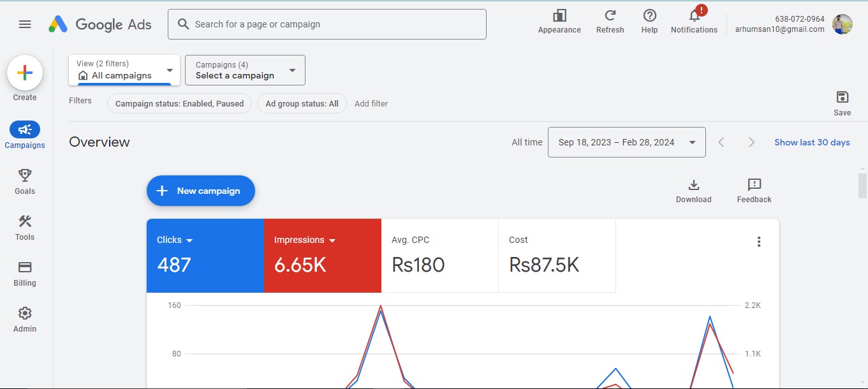Click the Campaign status filter chip
868x389 pixels.
(179, 103)
